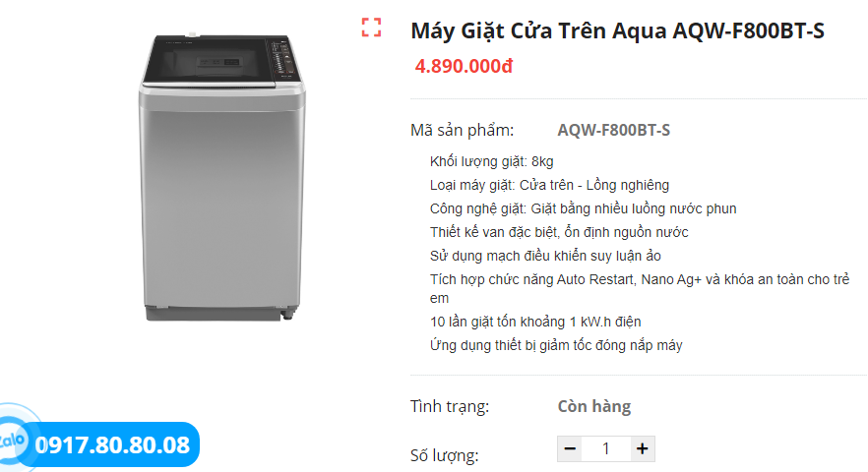Click the Auto Restart, Nano Ag+ feature line

[639, 280]
